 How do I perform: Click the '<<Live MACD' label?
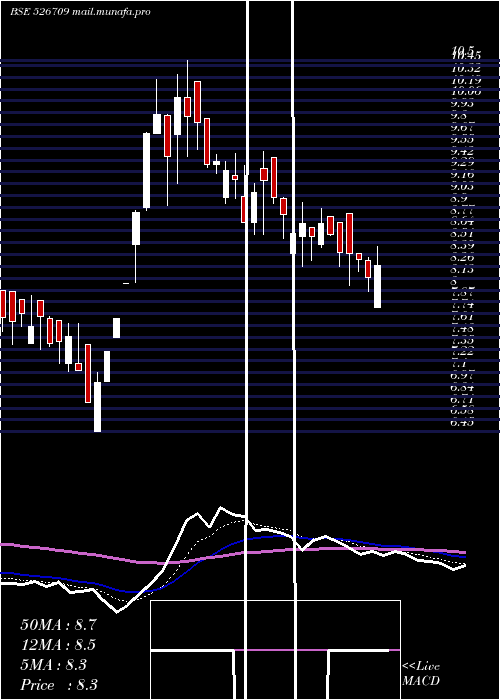421,673
